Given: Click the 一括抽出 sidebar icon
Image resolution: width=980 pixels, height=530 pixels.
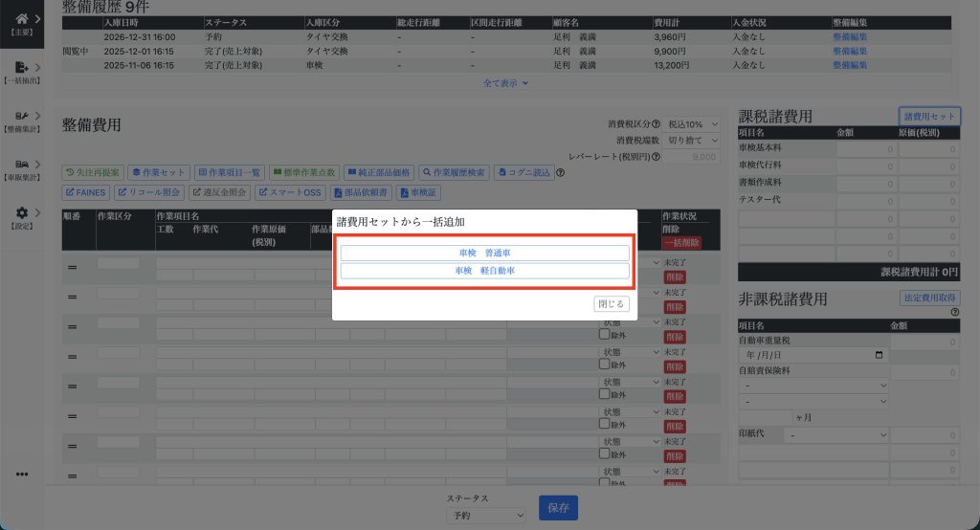Looking at the screenshot, I should 21,67.
